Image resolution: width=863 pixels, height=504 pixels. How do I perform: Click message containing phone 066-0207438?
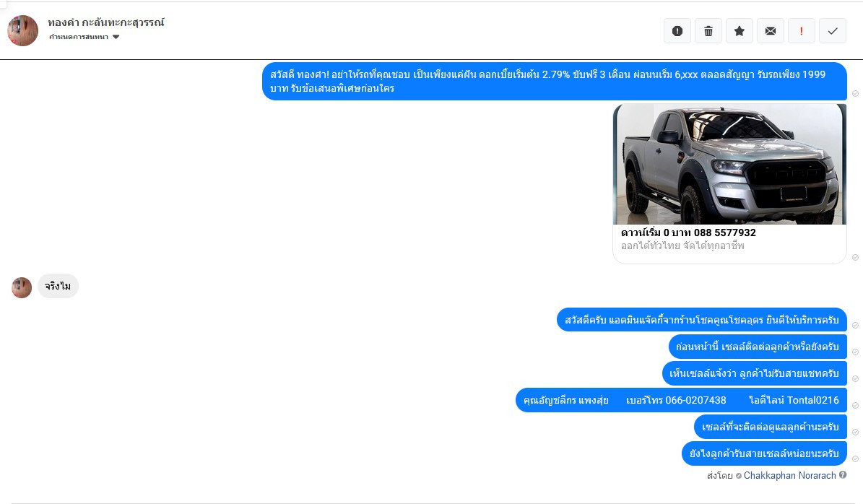point(681,400)
